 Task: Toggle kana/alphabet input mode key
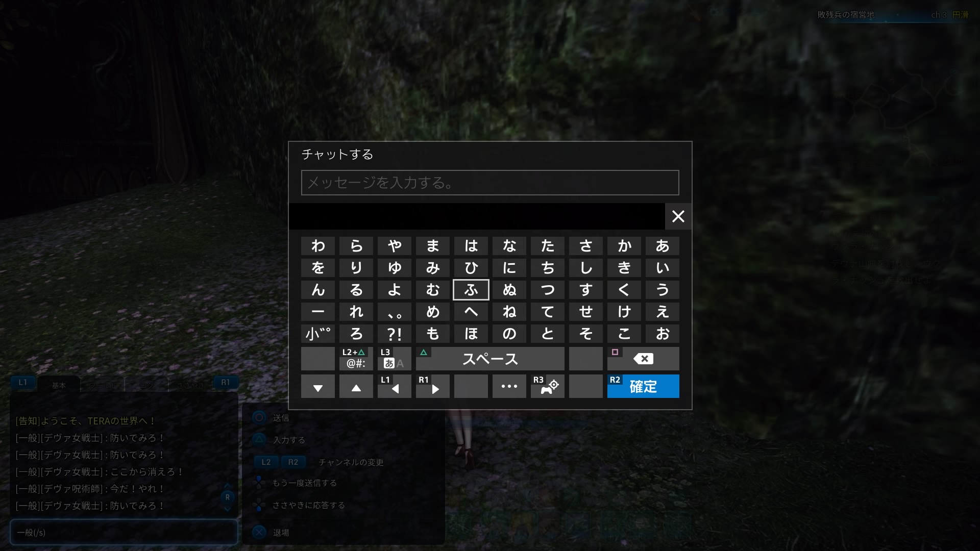pos(395,359)
